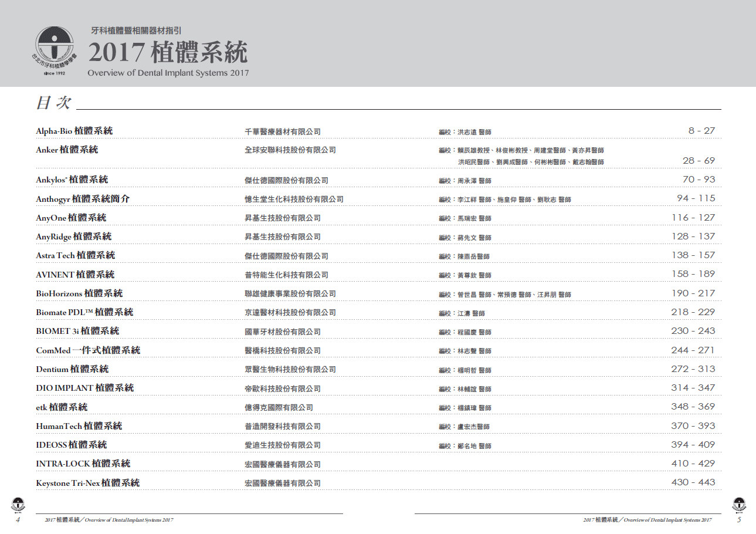Click page range '128 - 137'

pyautogui.click(x=693, y=236)
